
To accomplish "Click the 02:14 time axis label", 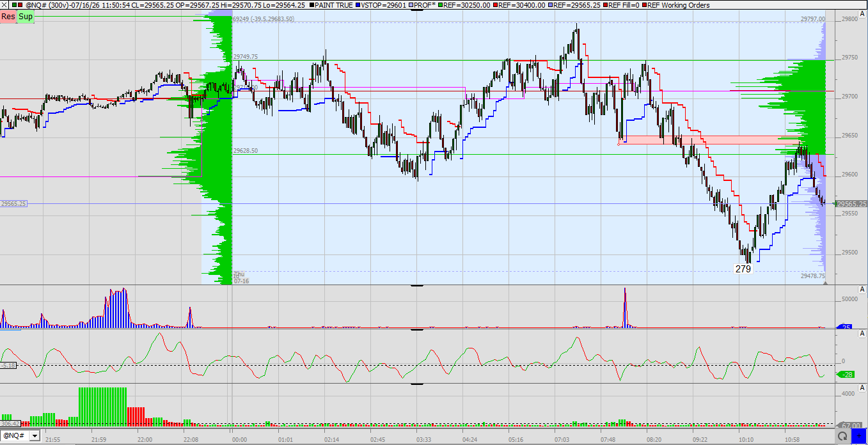I will point(331,439).
